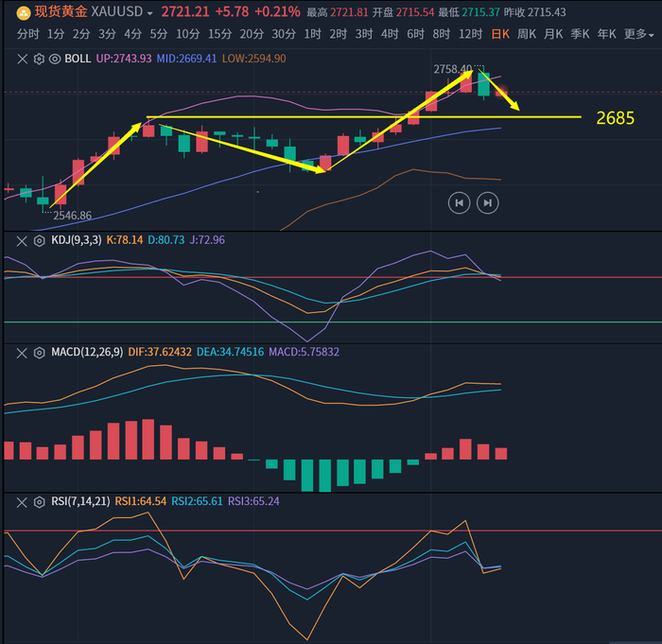Open RSI indicator settings
This screenshot has height=644, width=662.
point(39,502)
